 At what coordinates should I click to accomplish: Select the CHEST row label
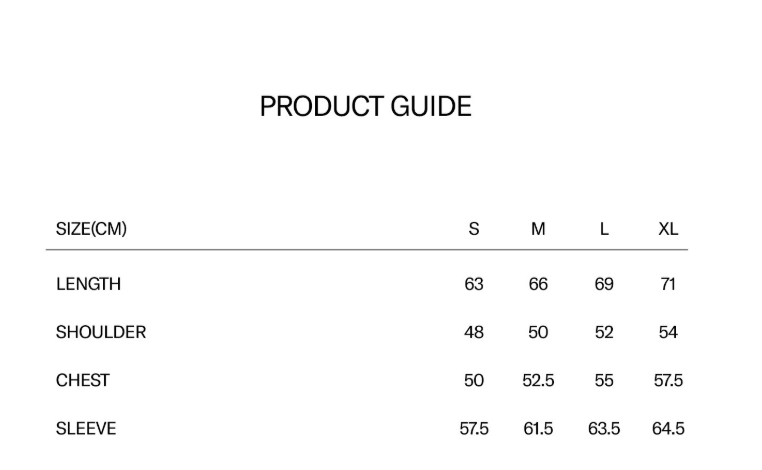83,380
